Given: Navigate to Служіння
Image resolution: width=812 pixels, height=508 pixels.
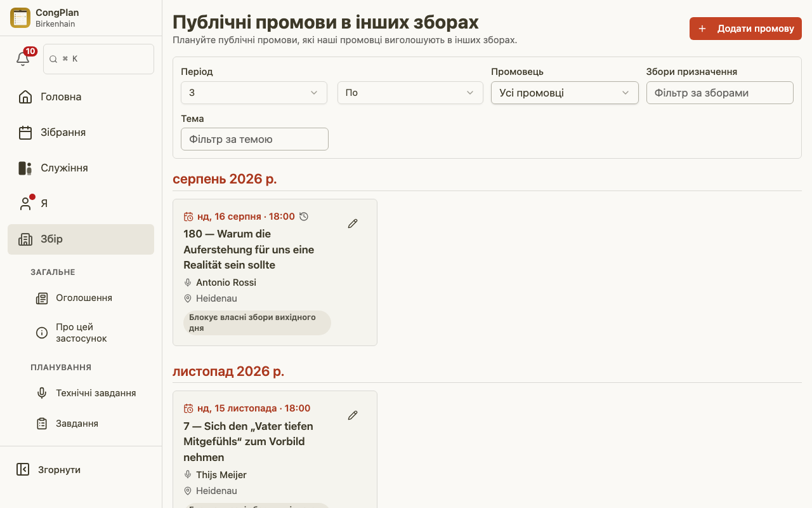Looking at the screenshot, I should click(81, 168).
